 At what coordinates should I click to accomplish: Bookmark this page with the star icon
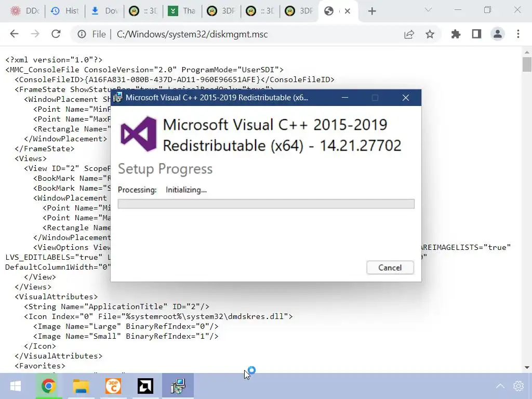click(x=430, y=34)
